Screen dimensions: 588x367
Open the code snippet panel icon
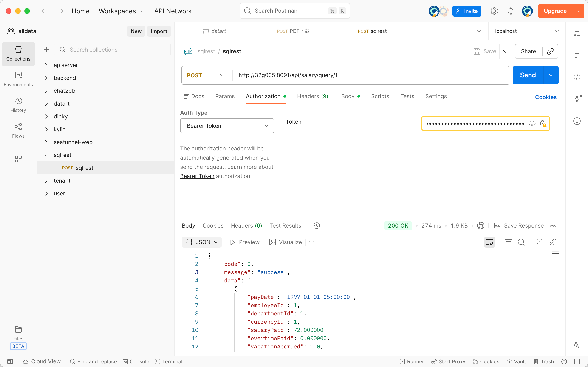577,77
